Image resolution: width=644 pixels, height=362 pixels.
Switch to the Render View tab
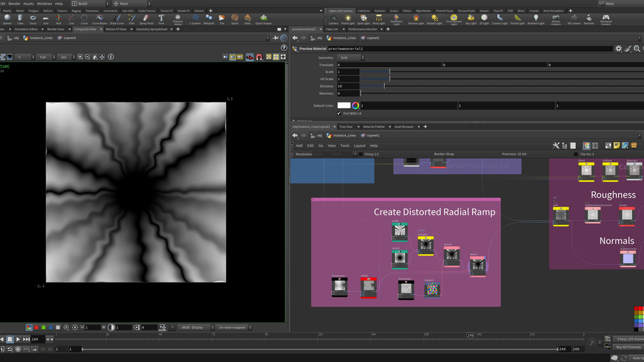tap(55, 29)
